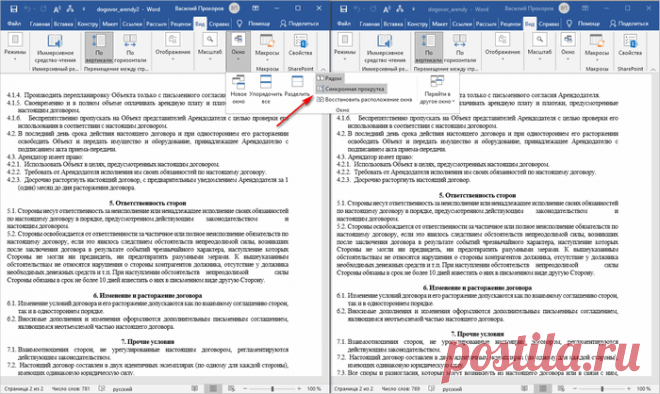Click the print layout view icon in right status bar

coord(543,389)
